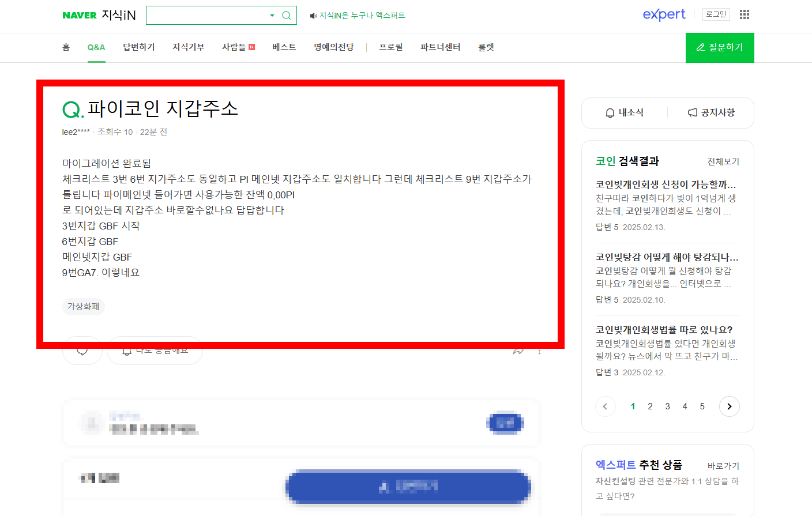
Task: Open the 베스트 tab
Action: coord(284,47)
